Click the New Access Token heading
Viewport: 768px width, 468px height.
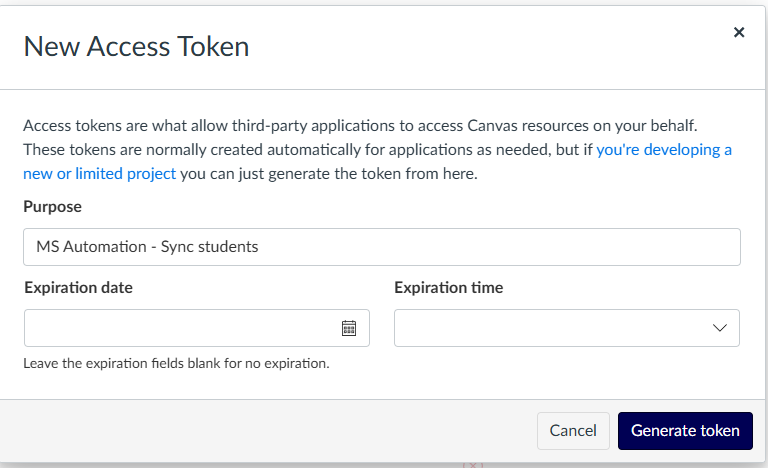pyautogui.click(x=136, y=45)
